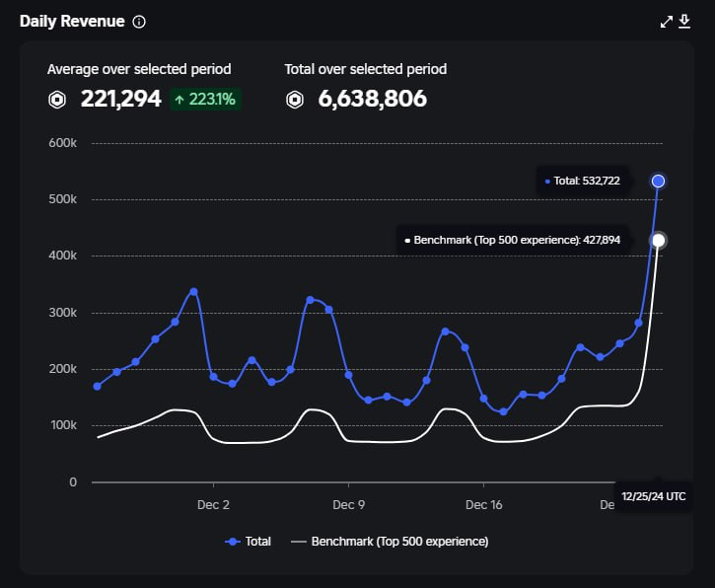Toggle the Total series in the legend
The height and width of the screenshot is (588, 715).
[249, 542]
